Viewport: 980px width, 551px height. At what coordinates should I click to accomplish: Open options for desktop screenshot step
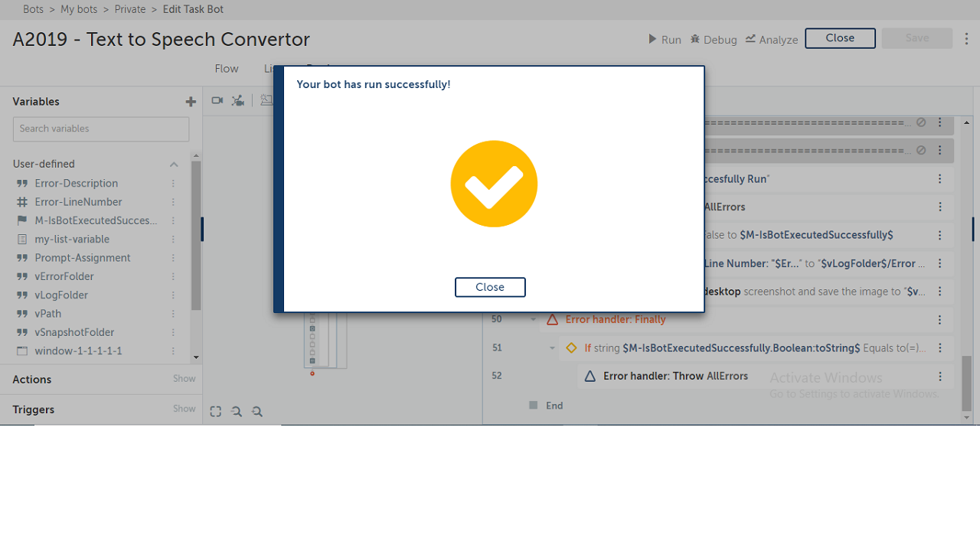point(940,292)
